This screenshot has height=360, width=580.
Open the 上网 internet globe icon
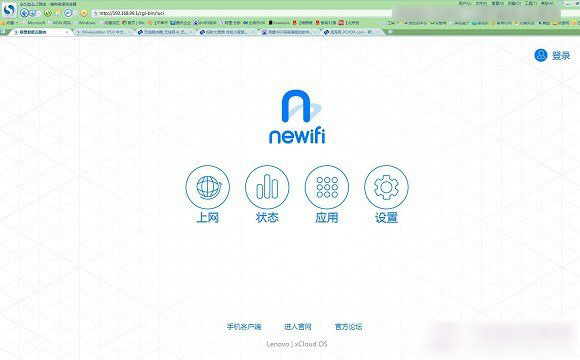point(208,187)
